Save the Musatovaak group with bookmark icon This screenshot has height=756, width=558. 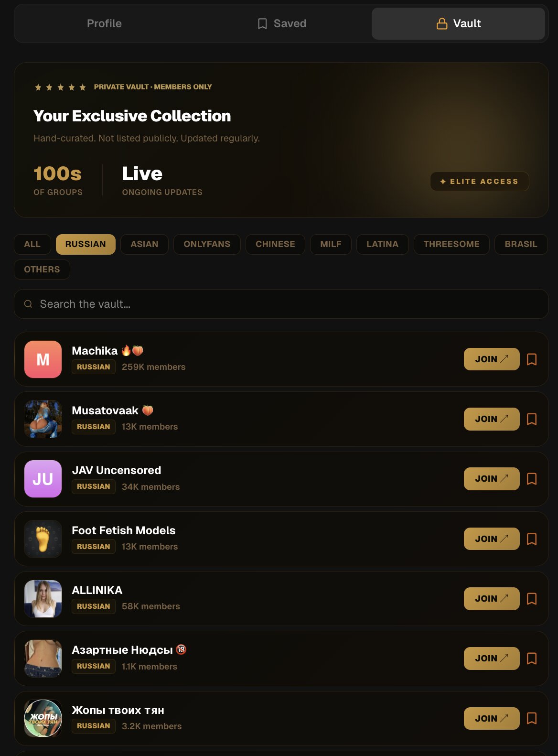pyautogui.click(x=531, y=419)
